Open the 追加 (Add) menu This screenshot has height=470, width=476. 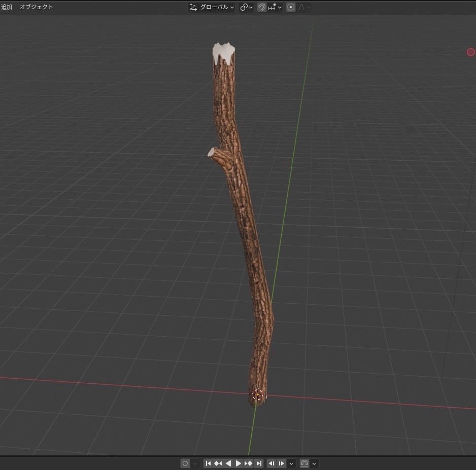6,7
